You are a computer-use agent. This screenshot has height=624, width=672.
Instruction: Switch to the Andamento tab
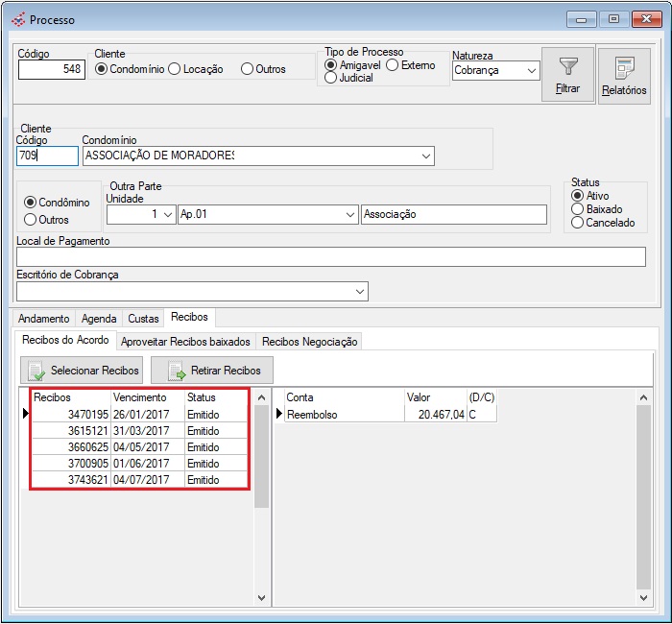(44, 319)
